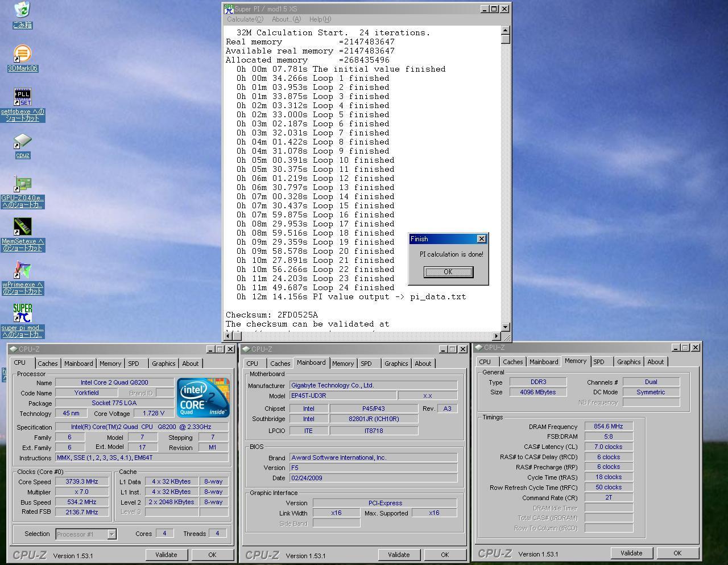Click the Core Speed value 3739.3 MHz
The height and width of the screenshot is (565, 728).
82,481
